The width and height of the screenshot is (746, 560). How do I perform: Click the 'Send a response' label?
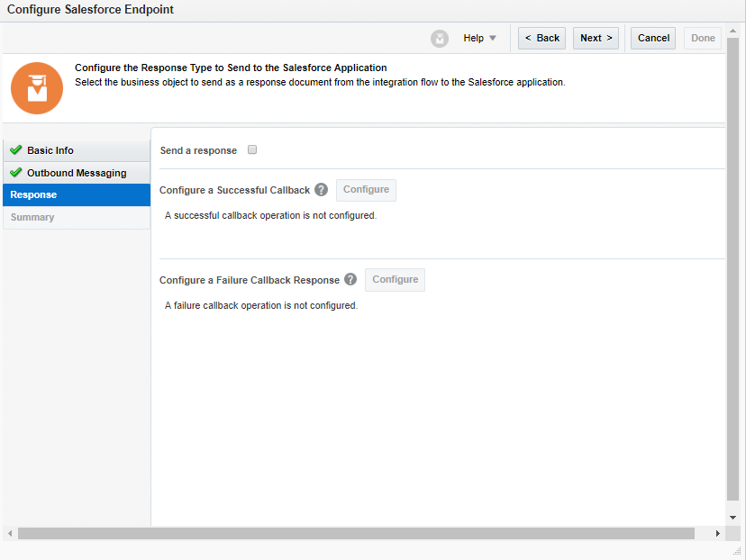coord(198,150)
